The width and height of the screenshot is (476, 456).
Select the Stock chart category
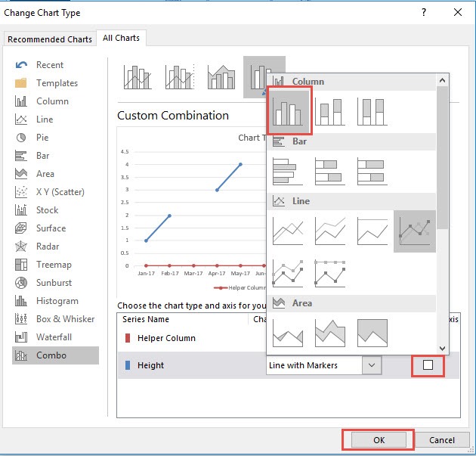[55, 210]
